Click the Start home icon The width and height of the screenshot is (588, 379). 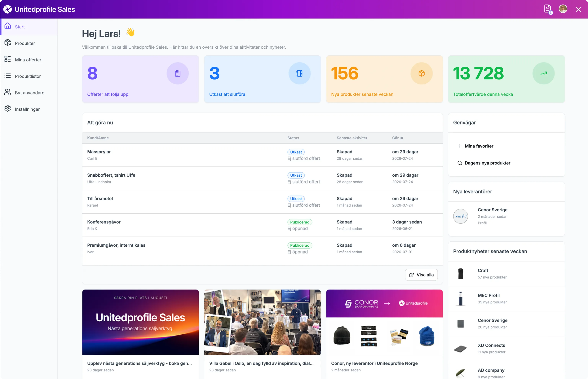(x=8, y=26)
